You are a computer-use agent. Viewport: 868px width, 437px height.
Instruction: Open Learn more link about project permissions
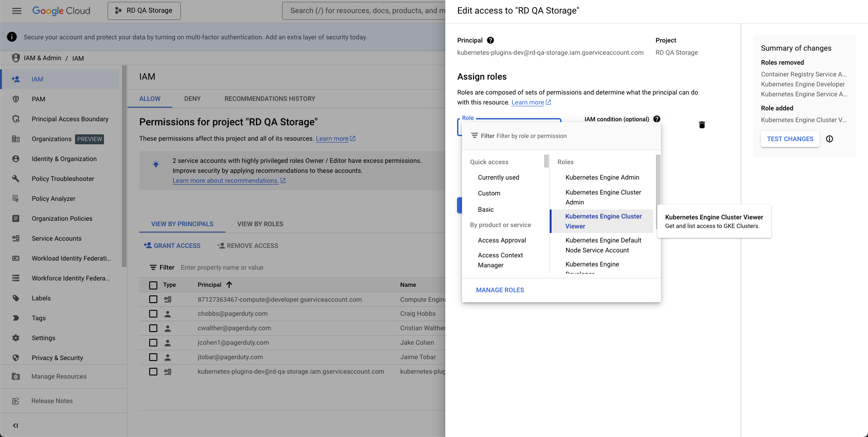pyautogui.click(x=335, y=138)
